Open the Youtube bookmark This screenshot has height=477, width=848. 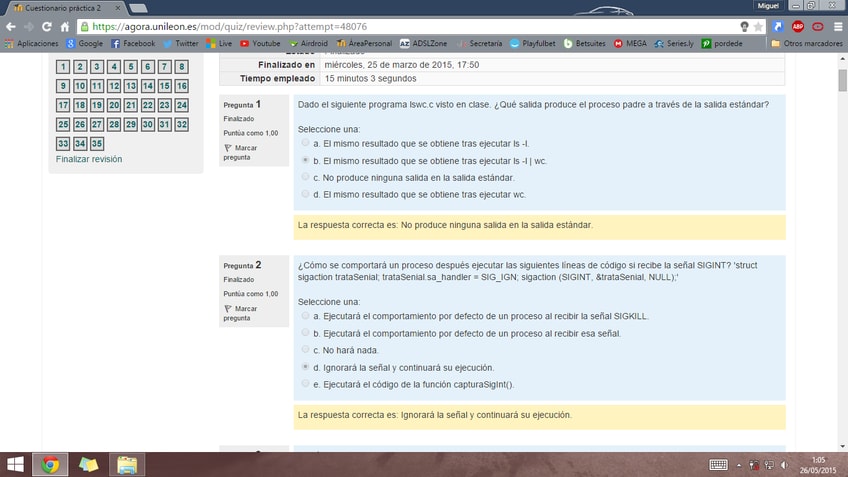pyautogui.click(x=260, y=43)
